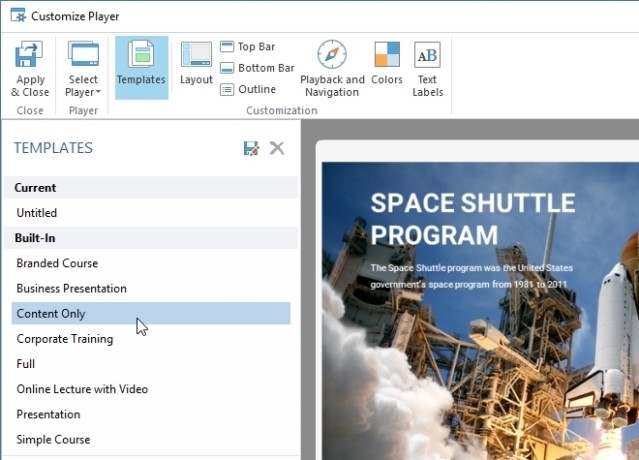Open Outline customization

point(248,89)
